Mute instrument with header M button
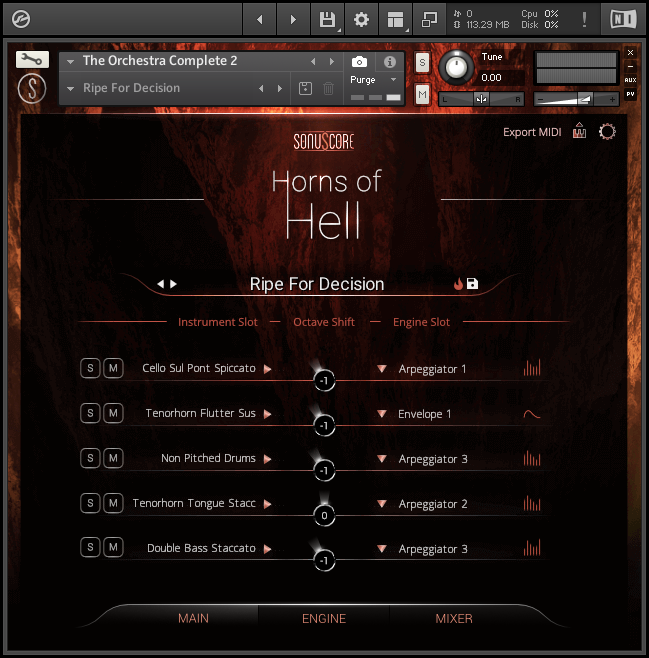This screenshot has height=658, width=649. coord(422,95)
